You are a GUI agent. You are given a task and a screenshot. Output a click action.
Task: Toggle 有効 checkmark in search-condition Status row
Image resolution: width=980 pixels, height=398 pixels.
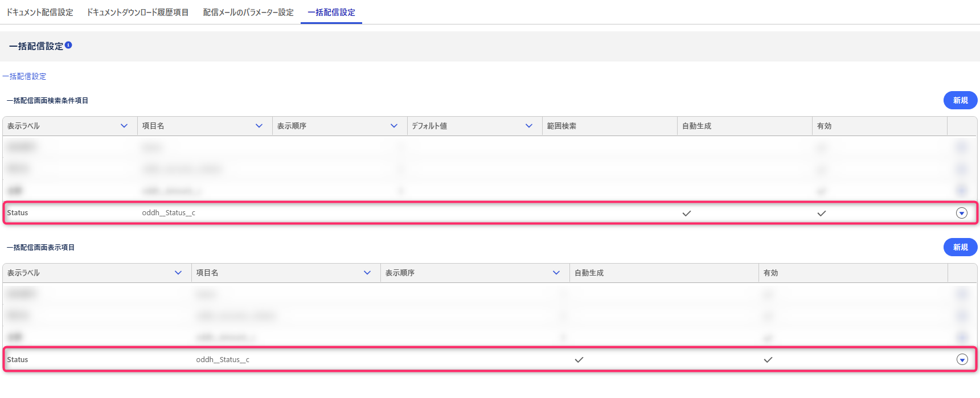point(822,213)
